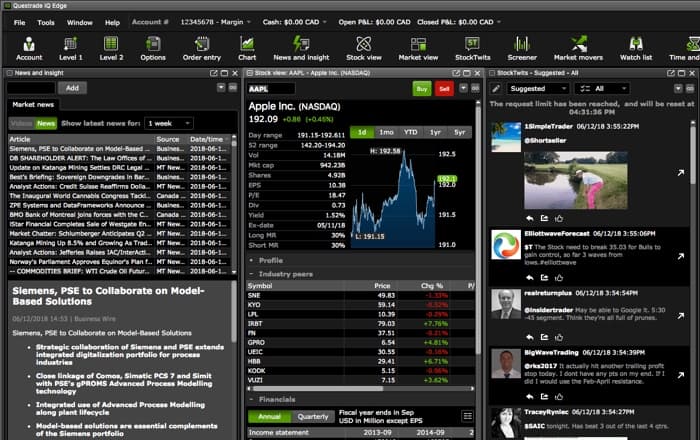Viewport: 700px width, 440px height.
Task: Pop out the Stock view panel
Action: 456,73
